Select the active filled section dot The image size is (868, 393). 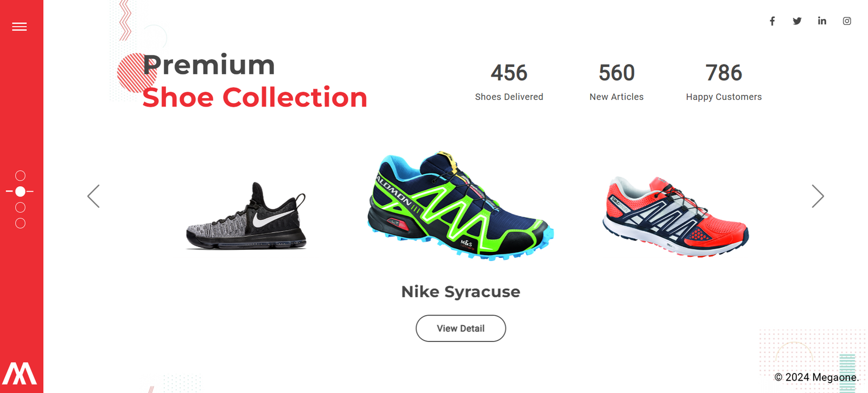pyautogui.click(x=20, y=192)
